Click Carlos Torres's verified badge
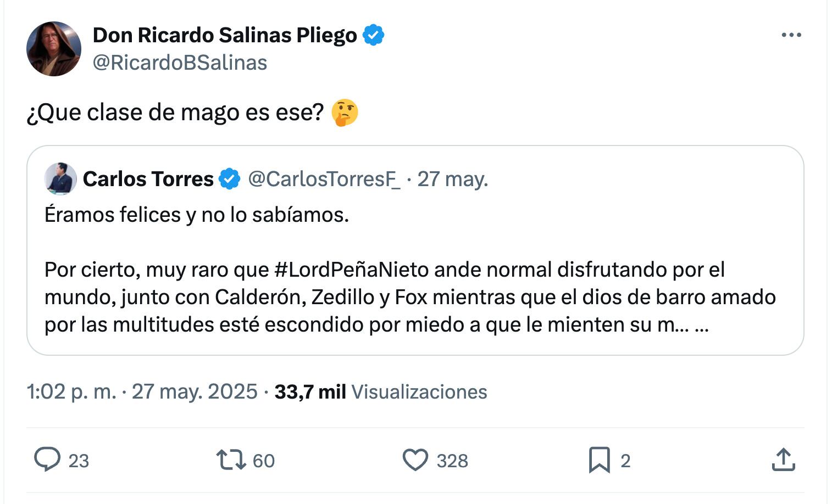The width and height of the screenshot is (832, 504). [x=230, y=179]
